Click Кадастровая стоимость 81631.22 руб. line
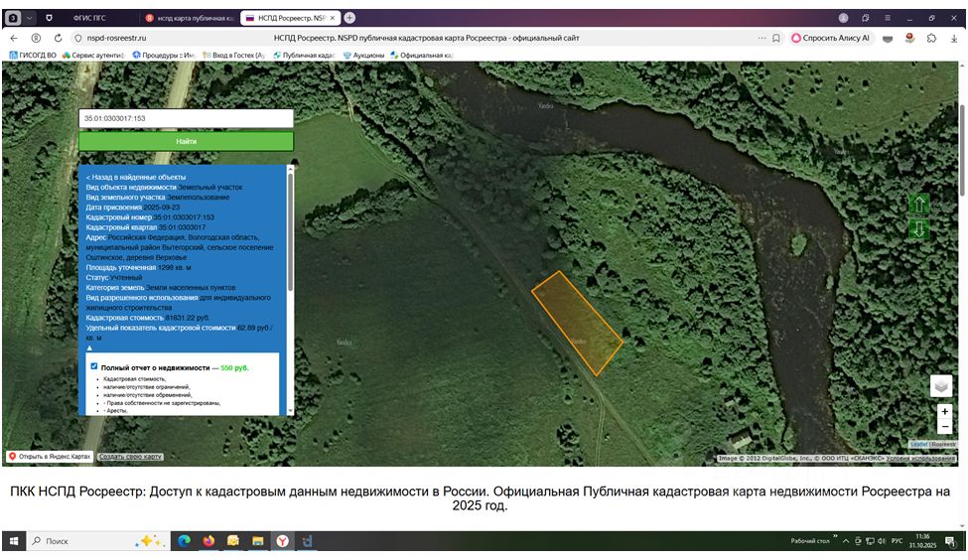Screen dimensions: 968x560 pos(148,318)
